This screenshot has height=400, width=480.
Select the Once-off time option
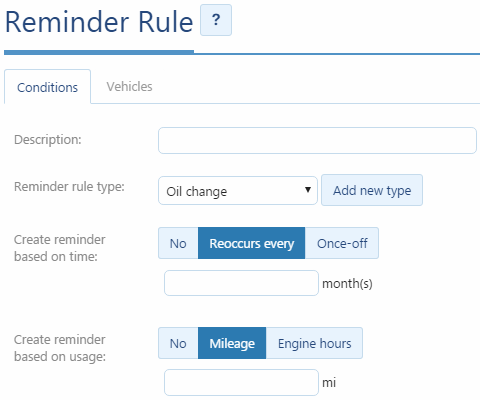[342, 243]
